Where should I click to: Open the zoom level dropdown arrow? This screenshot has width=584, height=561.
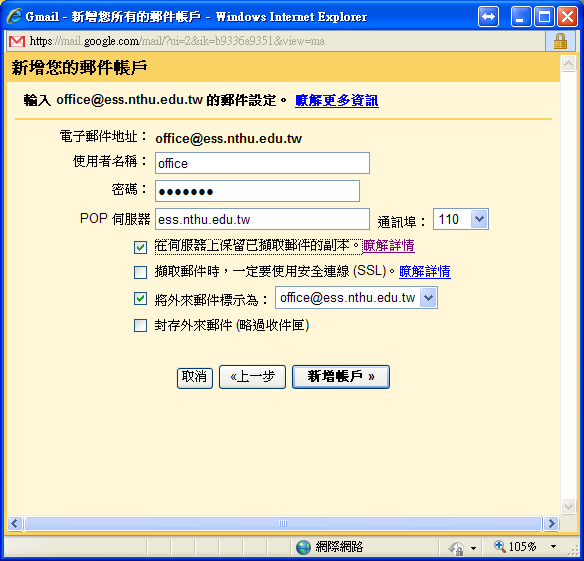[553, 547]
